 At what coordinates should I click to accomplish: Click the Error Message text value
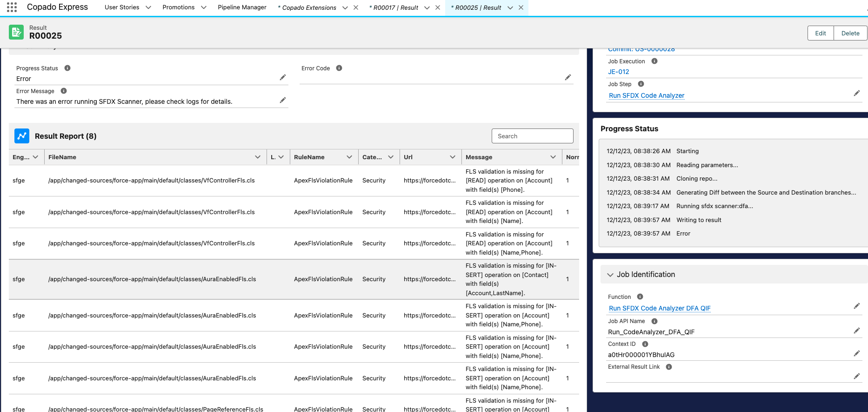click(x=124, y=101)
